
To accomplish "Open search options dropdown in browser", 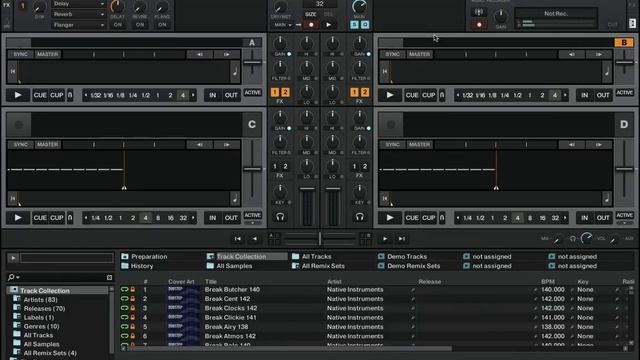I will 13,277.
